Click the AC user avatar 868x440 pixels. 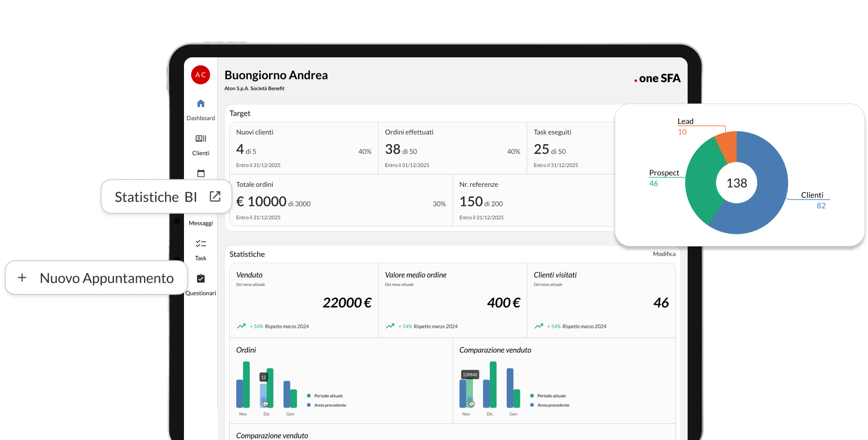(x=201, y=75)
